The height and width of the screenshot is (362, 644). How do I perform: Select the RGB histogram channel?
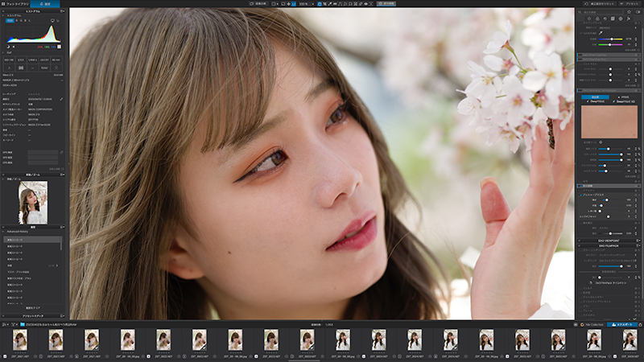pos(10,21)
